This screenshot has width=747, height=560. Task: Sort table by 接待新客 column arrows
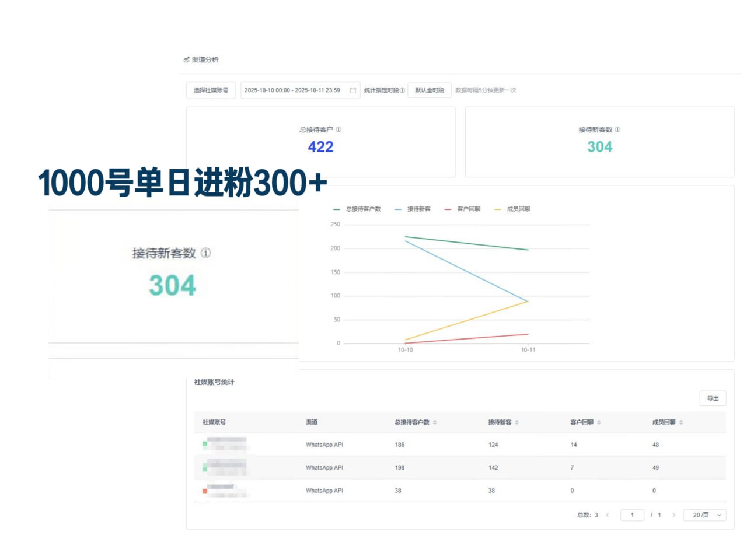coord(517,422)
